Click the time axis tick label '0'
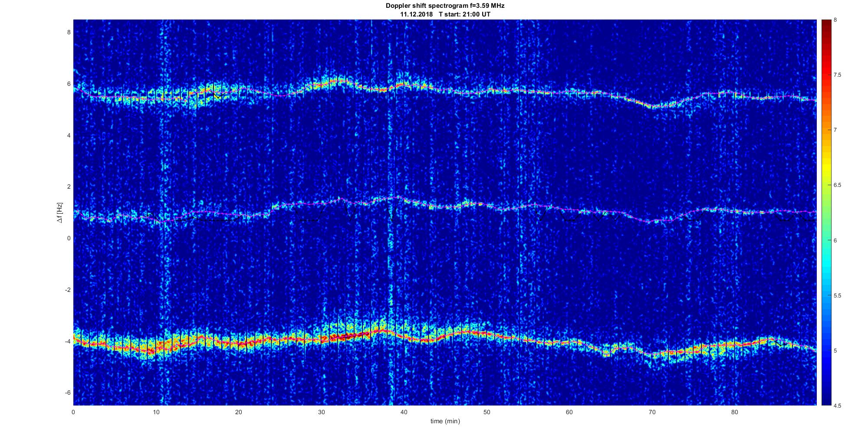The image size is (868, 435). click(73, 412)
